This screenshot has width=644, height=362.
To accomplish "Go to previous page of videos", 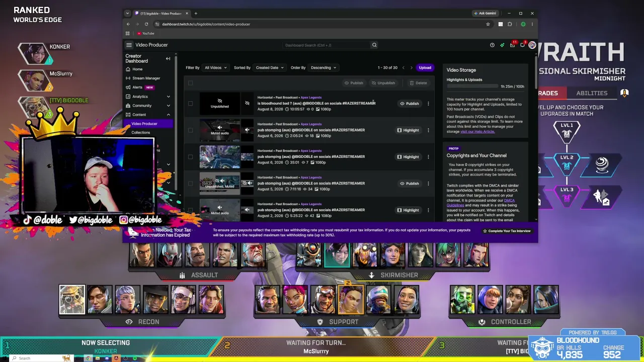I will tap(403, 67).
